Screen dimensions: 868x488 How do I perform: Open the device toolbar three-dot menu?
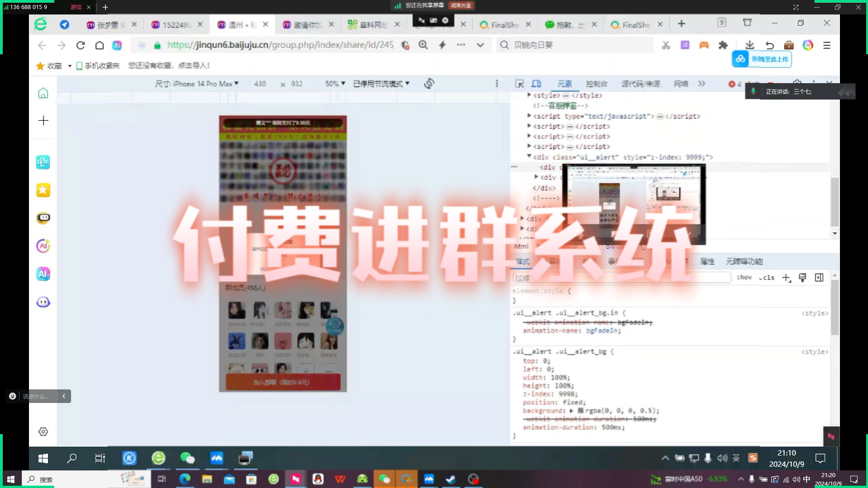pos(496,84)
